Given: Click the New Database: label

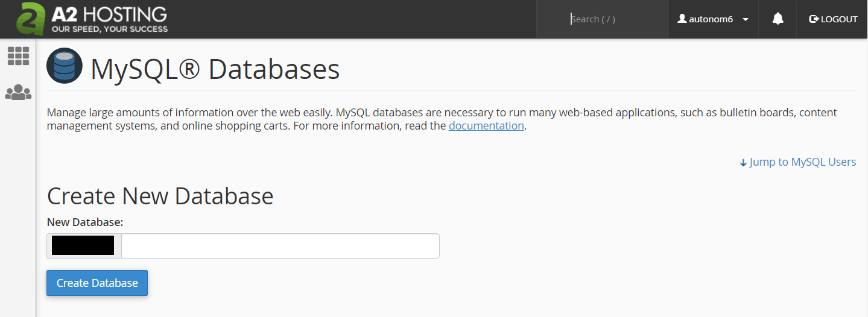Looking at the screenshot, I should tap(85, 222).
